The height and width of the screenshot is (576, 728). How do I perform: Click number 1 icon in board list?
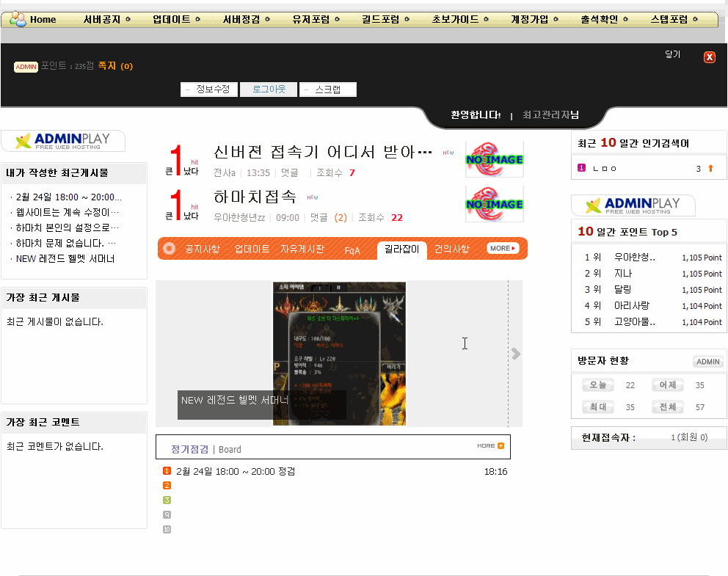pos(167,471)
